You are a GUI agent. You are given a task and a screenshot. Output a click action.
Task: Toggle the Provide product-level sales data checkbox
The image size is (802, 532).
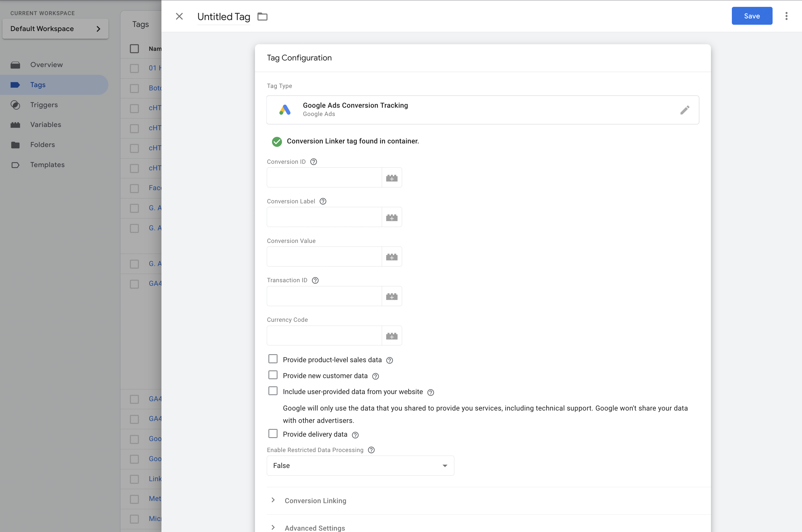pos(273,359)
